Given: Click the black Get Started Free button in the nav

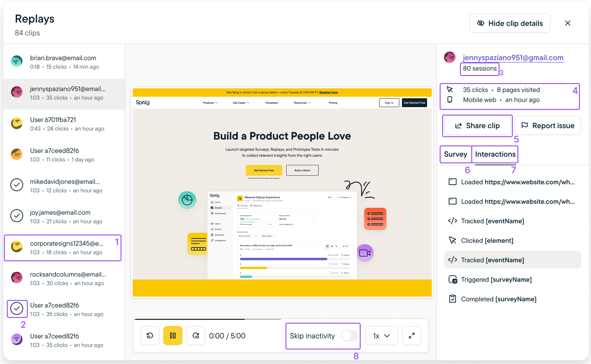Looking at the screenshot, I should pos(414,103).
